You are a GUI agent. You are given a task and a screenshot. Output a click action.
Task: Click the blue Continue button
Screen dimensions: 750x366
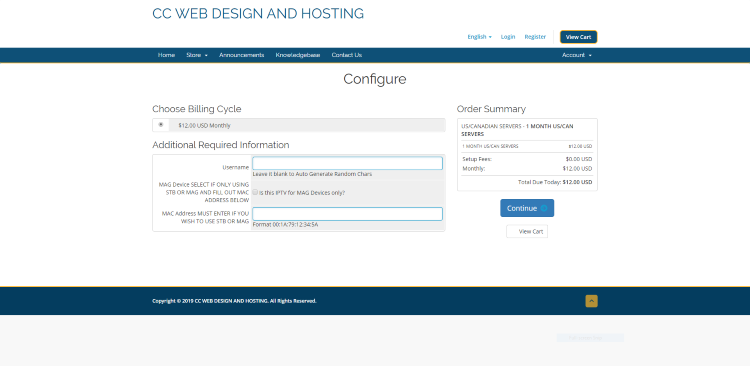(527, 208)
